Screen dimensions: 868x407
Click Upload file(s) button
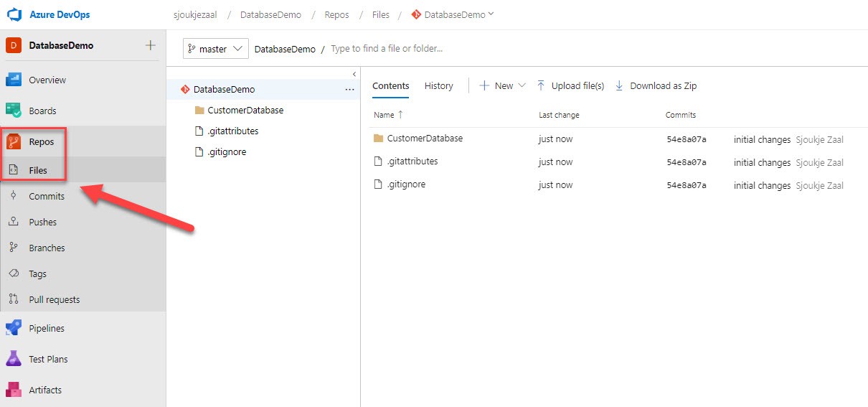tap(570, 86)
